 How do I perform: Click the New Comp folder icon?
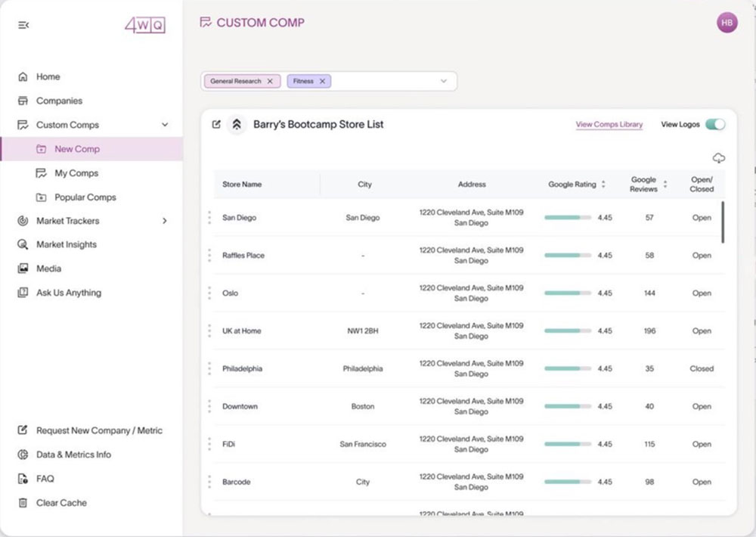click(41, 149)
